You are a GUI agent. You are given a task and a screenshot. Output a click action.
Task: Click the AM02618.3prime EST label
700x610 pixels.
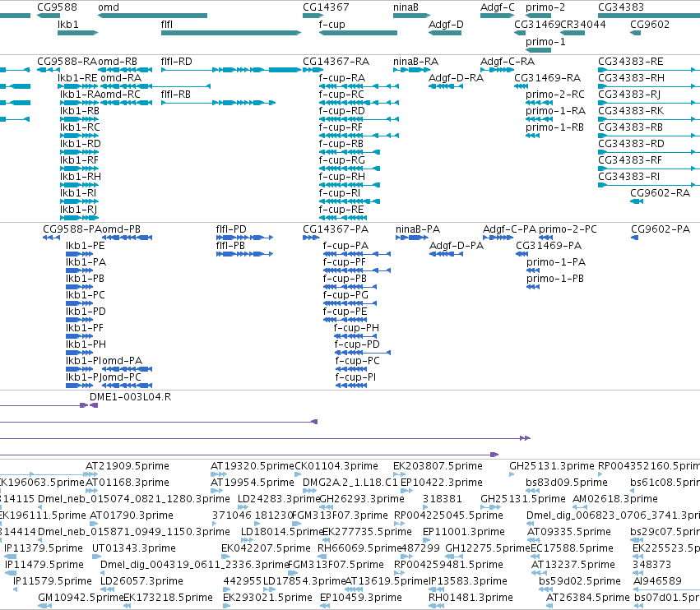(x=615, y=499)
